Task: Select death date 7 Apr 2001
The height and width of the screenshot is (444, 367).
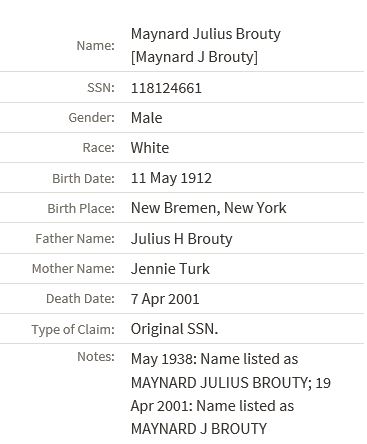Action: coord(165,299)
